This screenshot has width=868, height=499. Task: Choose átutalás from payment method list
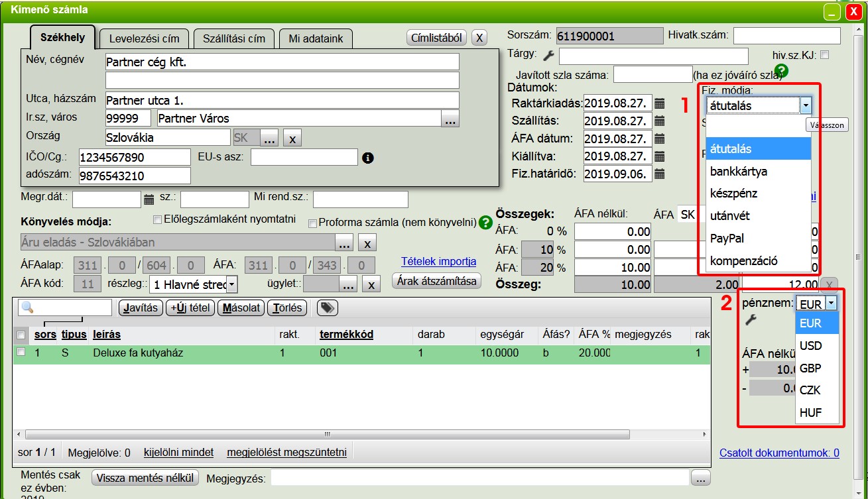(759, 149)
